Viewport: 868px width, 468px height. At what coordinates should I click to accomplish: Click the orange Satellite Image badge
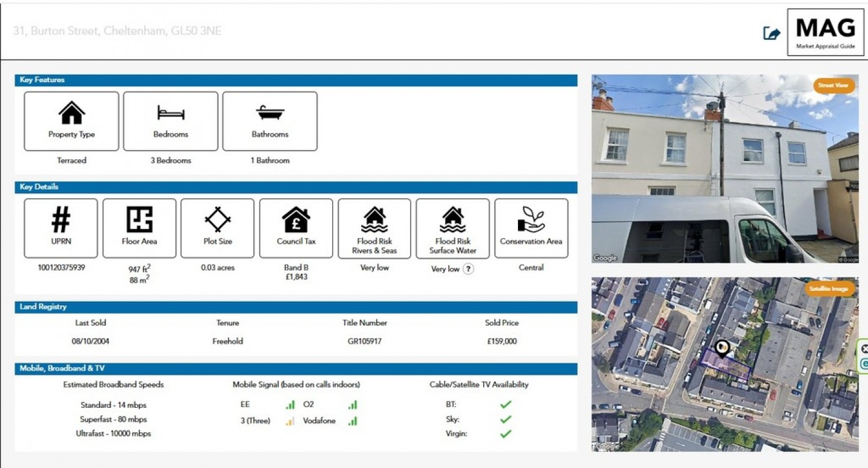click(830, 288)
